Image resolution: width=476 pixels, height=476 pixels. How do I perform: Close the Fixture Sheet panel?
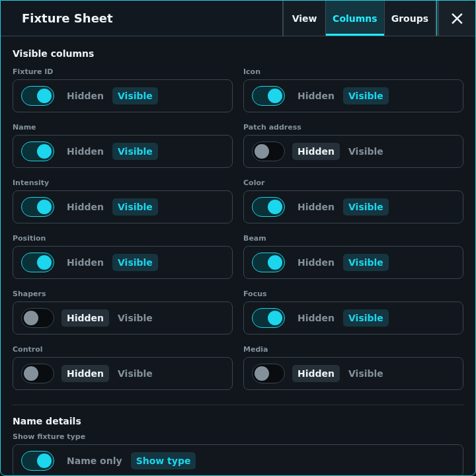[457, 19]
